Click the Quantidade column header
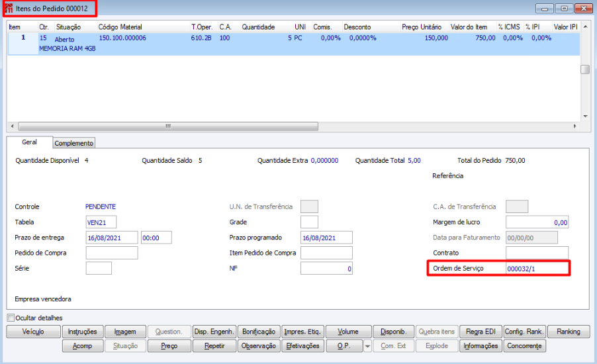 pyautogui.click(x=258, y=27)
